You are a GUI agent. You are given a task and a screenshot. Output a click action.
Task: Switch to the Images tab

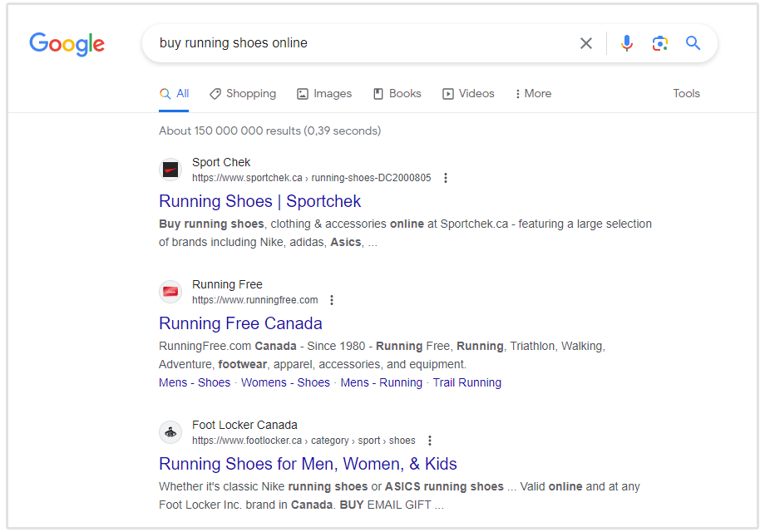pyautogui.click(x=324, y=94)
